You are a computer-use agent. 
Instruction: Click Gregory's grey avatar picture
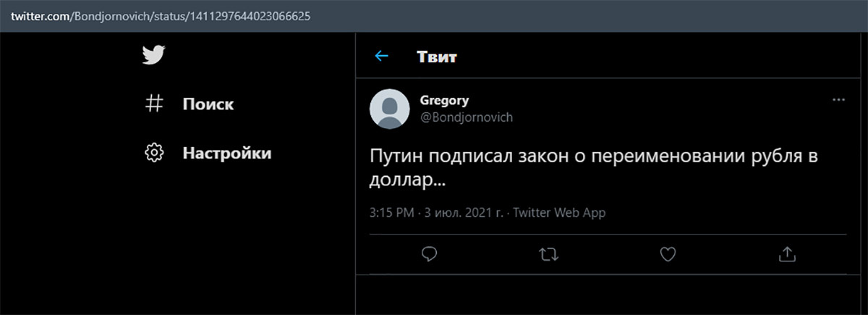pyautogui.click(x=391, y=109)
